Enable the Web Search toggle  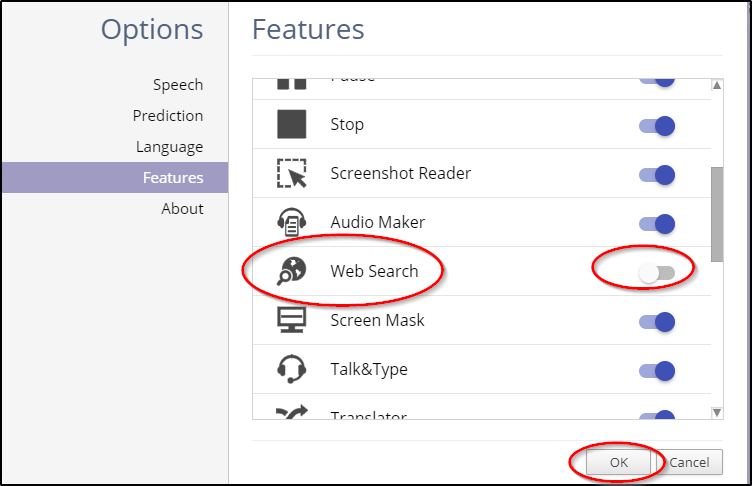(x=657, y=272)
